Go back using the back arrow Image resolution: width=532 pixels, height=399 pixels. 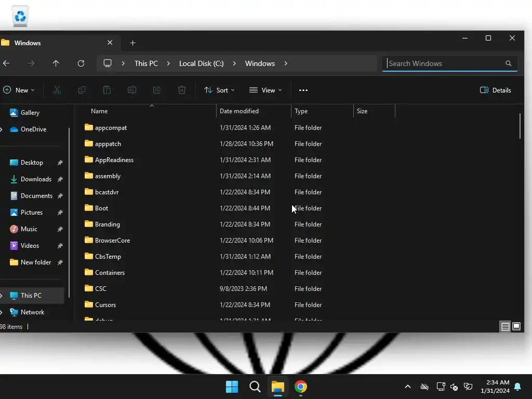(6, 63)
